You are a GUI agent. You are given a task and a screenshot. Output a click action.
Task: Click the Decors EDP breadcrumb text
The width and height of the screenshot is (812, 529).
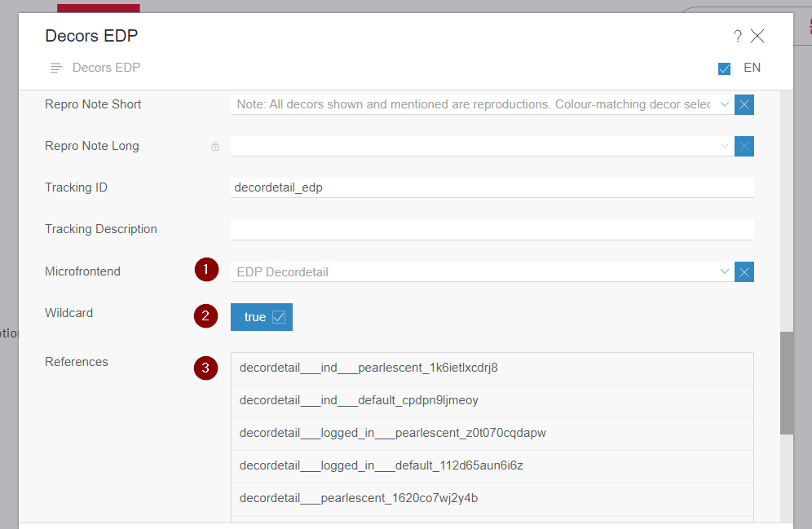[106, 68]
